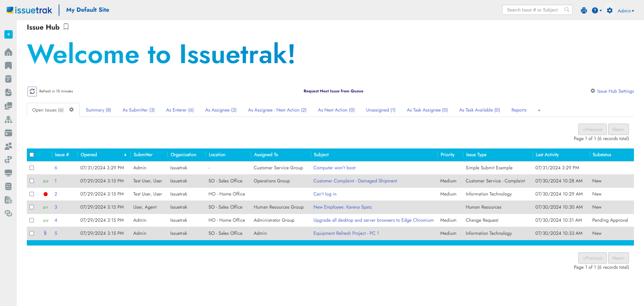Click the paperclip attachment icon on issue 5
644x306 pixels.
click(x=45, y=233)
